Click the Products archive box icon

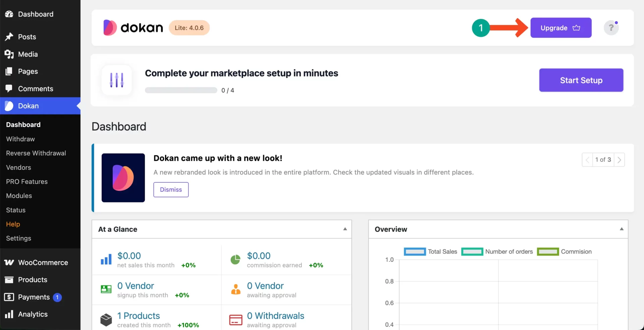coord(9,280)
